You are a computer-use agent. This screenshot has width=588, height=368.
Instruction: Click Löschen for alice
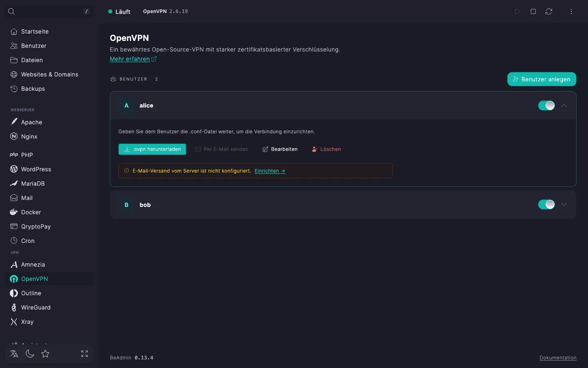coord(326,149)
